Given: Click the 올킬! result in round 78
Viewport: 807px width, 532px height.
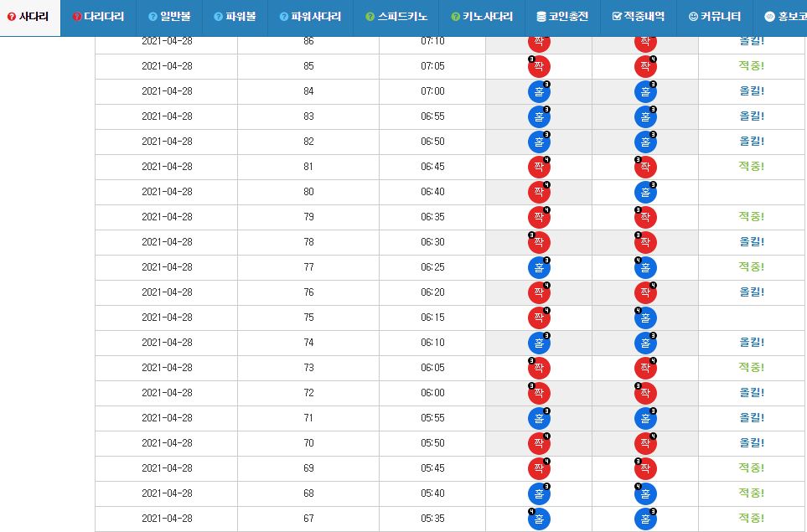Looking at the screenshot, I should (752, 242).
